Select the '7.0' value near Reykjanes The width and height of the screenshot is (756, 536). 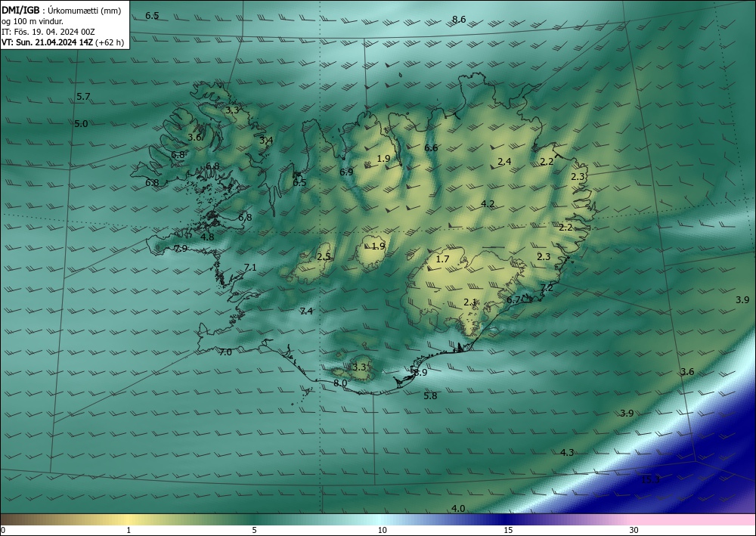click(x=225, y=352)
